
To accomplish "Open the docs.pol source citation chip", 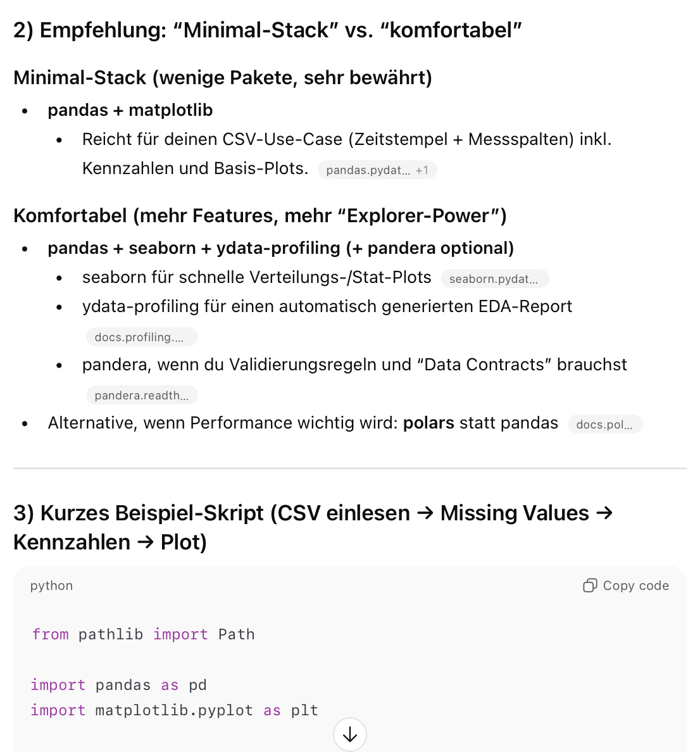I will pos(604,425).
